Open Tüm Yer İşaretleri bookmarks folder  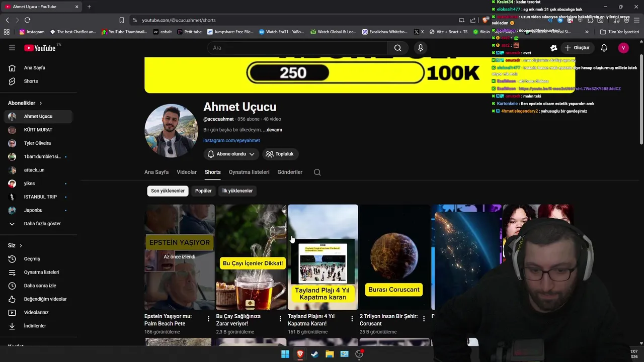click(619, 32)
